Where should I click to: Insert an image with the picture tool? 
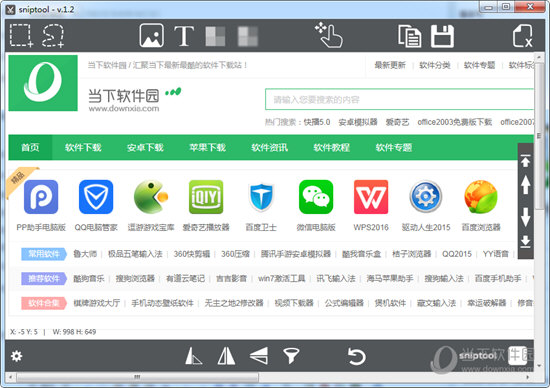(x=152, y=35)
